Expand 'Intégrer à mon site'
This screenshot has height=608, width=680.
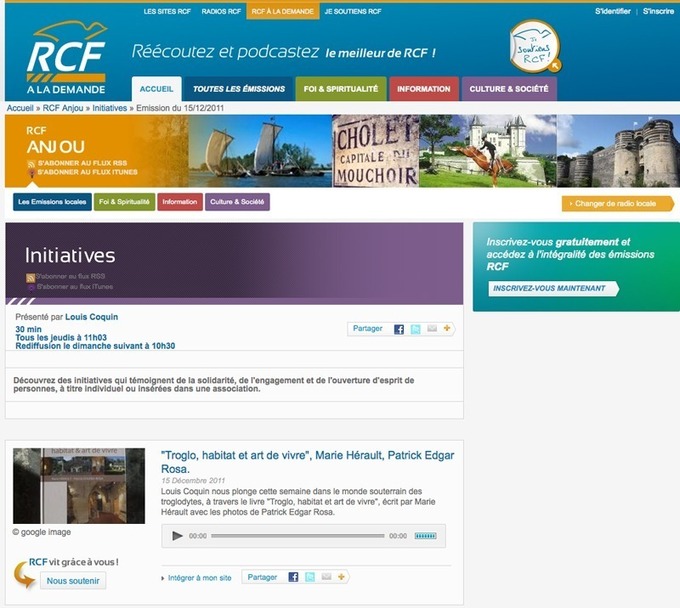tap(197, 577)
